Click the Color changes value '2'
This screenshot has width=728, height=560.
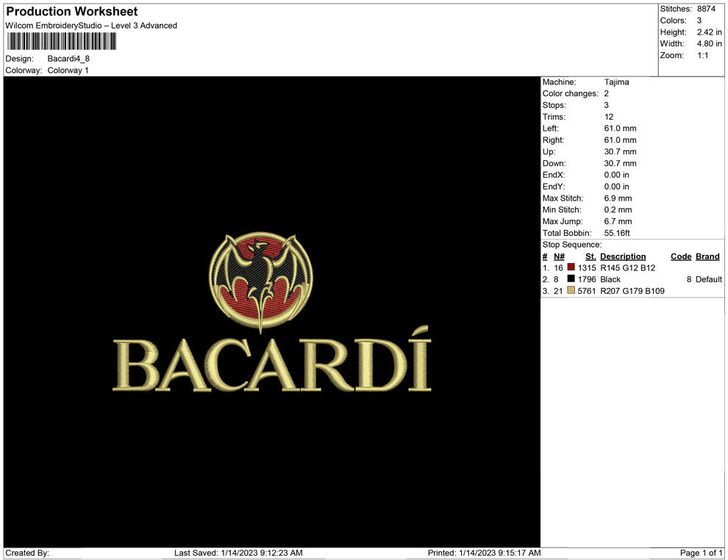(x=607, y=94)
